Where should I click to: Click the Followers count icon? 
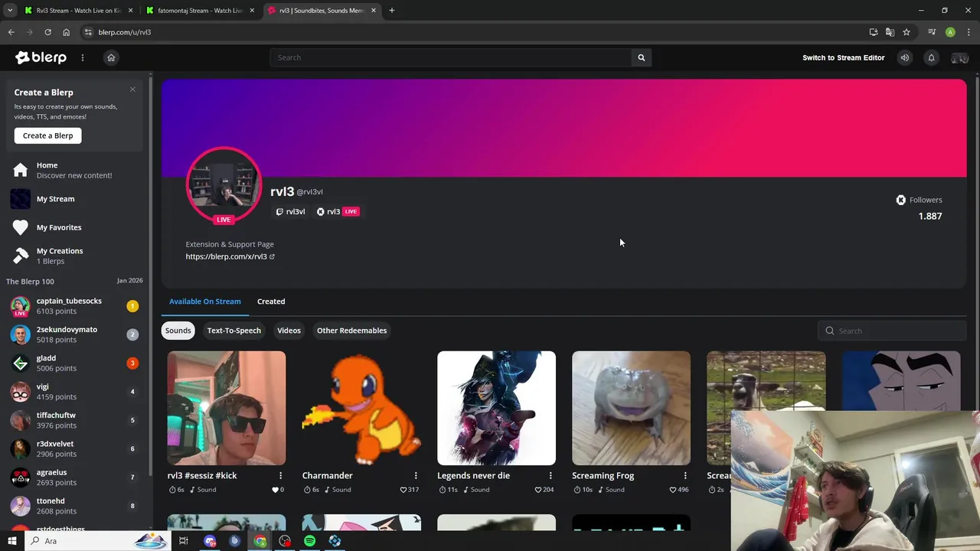coord(901,200)
